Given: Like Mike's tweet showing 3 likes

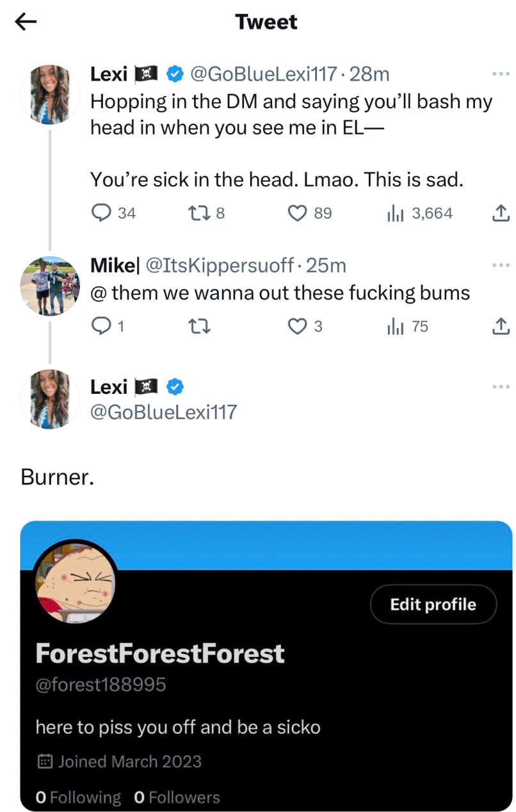Looking at the screenshot, I should [296, 327].
